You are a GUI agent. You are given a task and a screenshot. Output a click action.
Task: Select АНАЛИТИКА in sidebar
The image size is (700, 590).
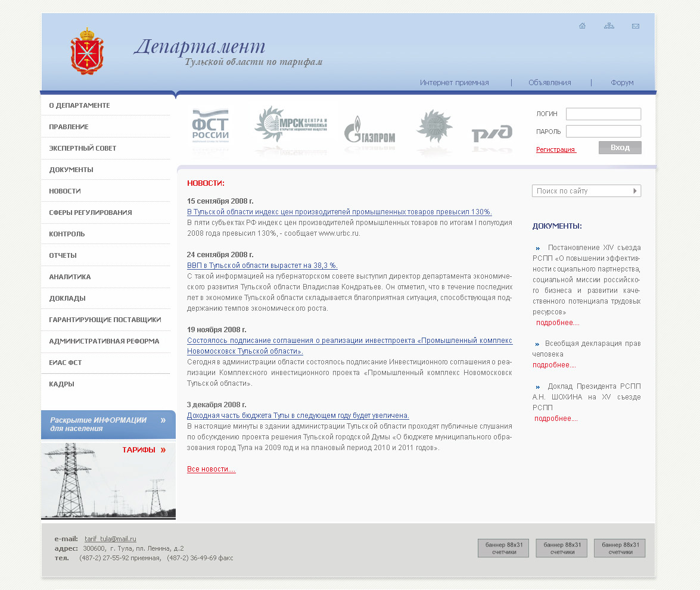[x=70, y=277]
